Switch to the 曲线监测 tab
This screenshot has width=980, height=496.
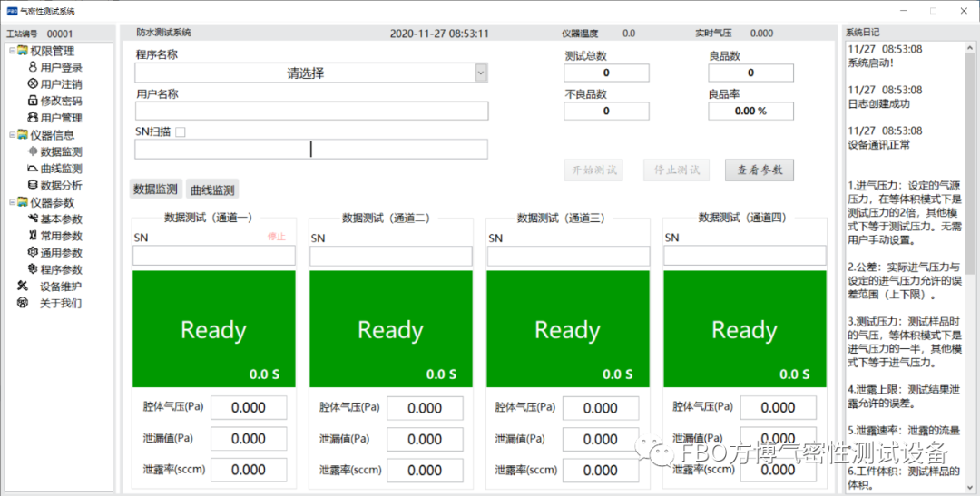[212, 190]
